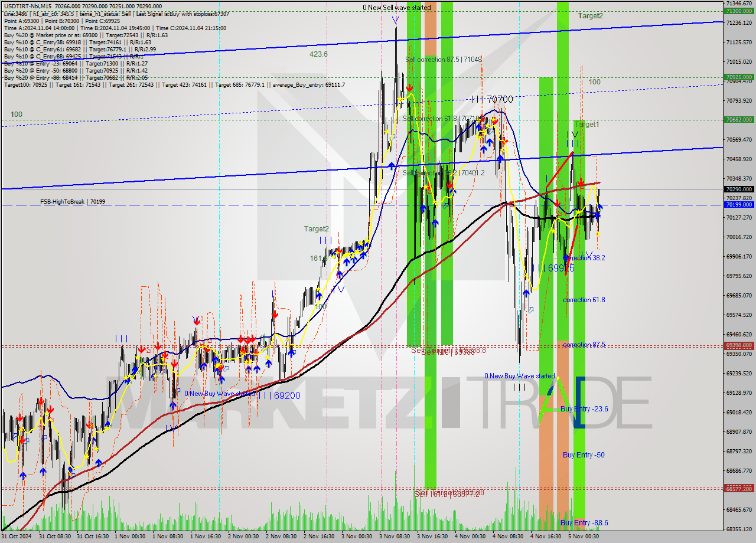Click the 'correction 61.8' label
The height and width of the screenshot is (543, 756).
tap(584, 300)
